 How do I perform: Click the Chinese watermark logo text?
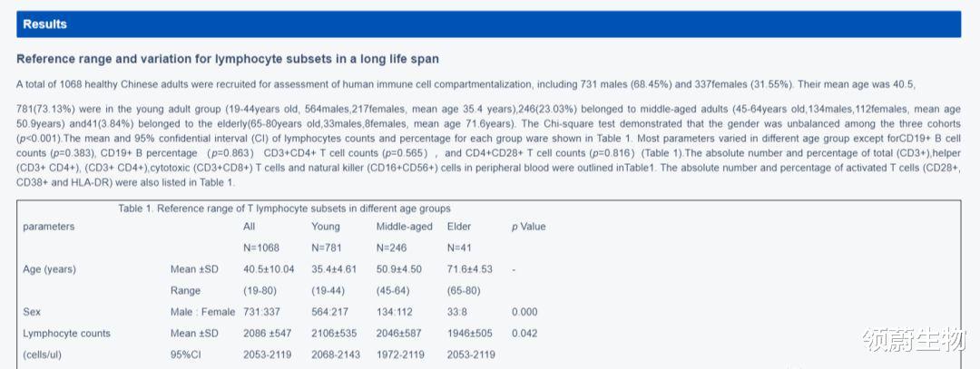pyautogui.click(x=915, y=340)
